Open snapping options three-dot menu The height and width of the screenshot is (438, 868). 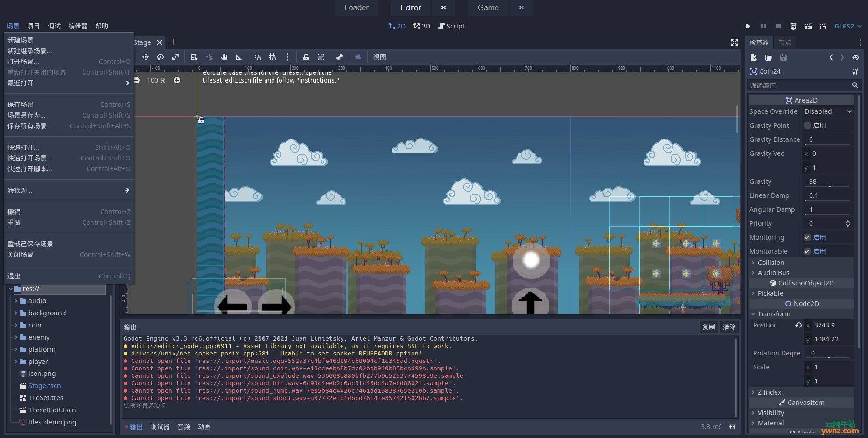pos(287,57)
